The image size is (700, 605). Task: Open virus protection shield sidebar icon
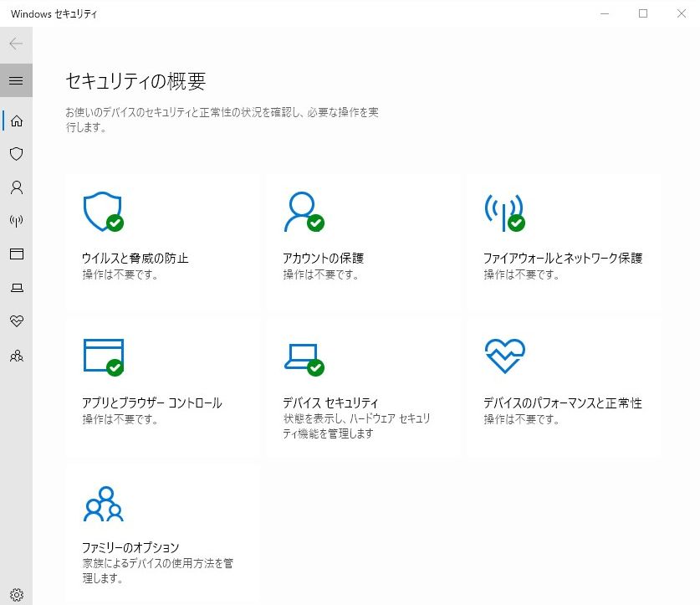16,154
